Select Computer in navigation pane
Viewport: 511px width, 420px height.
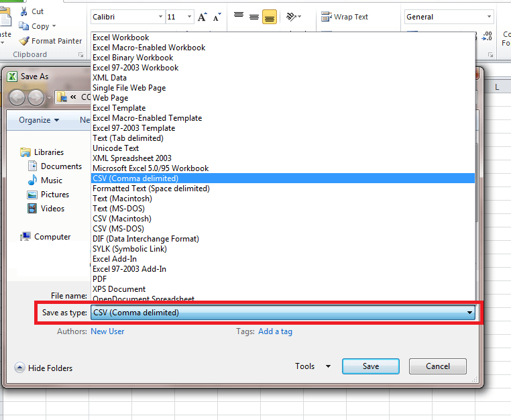tap(46, 237)
